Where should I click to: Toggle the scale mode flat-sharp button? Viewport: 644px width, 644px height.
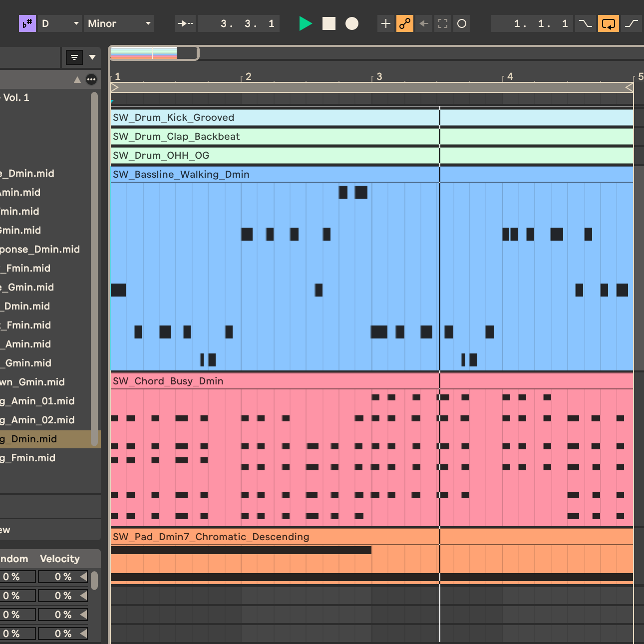pos(27,23)
